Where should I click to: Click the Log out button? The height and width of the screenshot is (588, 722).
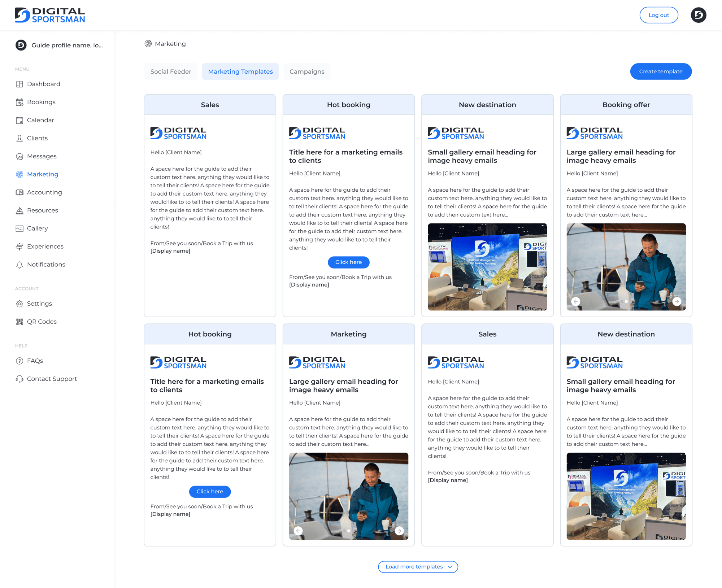pyautogui.click(x=659, y=15)
